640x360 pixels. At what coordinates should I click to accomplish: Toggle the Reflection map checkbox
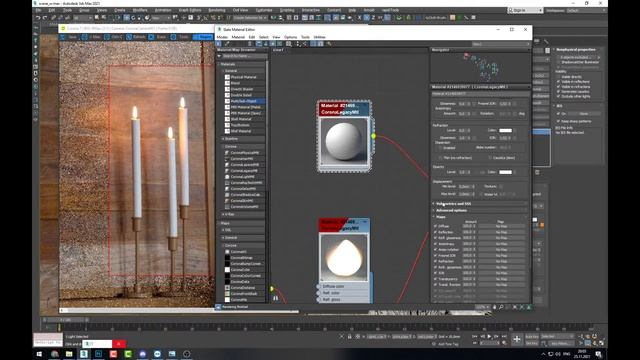point(435,232)
